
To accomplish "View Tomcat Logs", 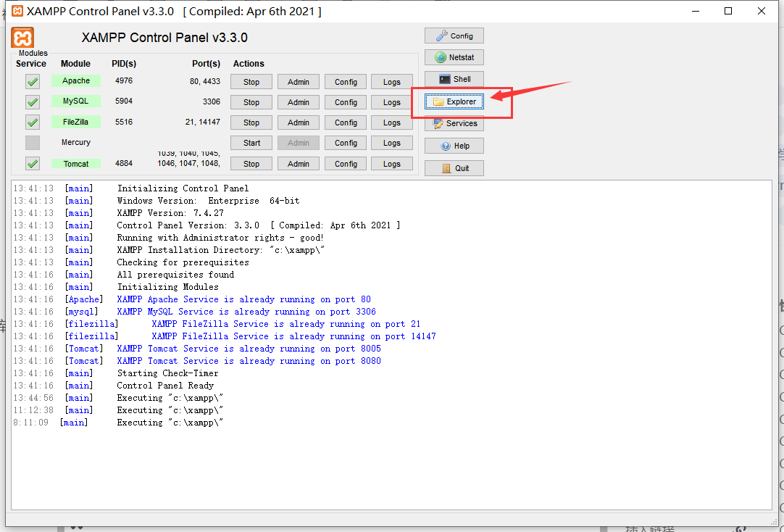I will tap(392, 164).
